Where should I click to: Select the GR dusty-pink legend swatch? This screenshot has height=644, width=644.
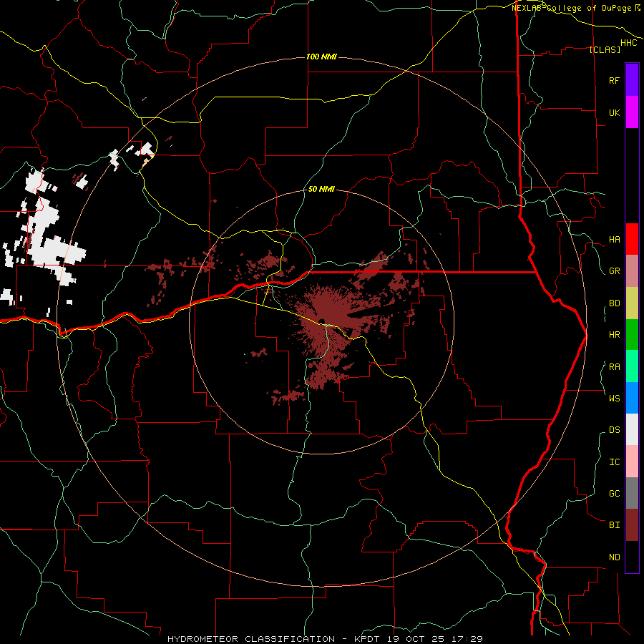tap(632, 271)
